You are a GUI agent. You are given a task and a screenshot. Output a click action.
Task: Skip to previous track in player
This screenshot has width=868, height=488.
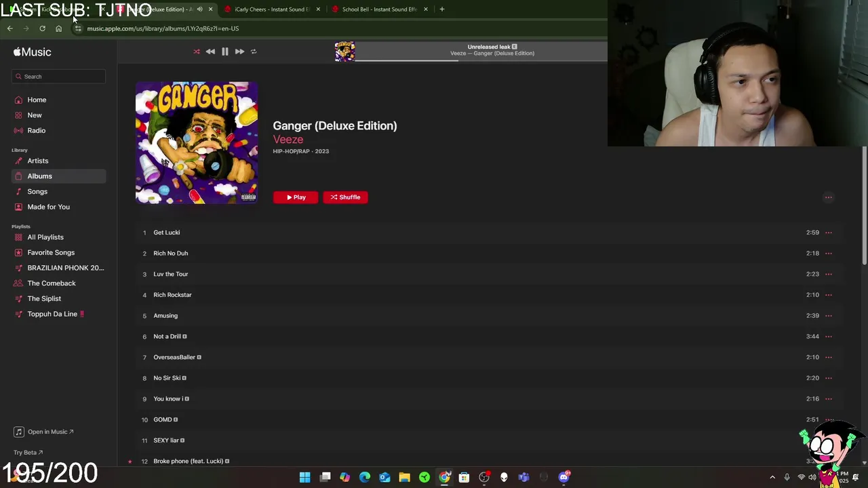(x=210, y=52)
